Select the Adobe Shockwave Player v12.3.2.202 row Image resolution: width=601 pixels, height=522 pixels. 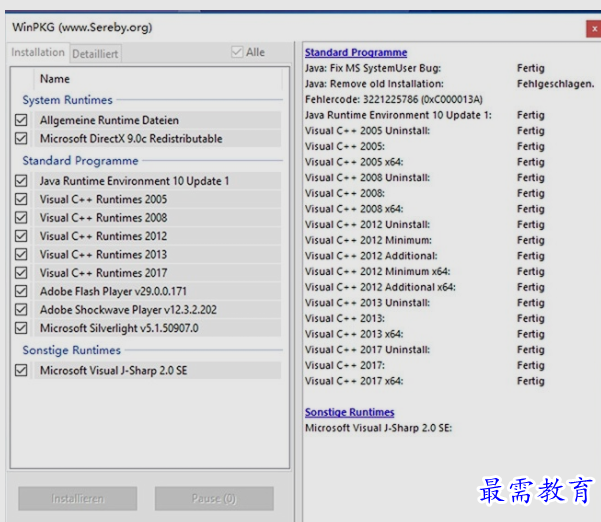[x=158, y=309]
